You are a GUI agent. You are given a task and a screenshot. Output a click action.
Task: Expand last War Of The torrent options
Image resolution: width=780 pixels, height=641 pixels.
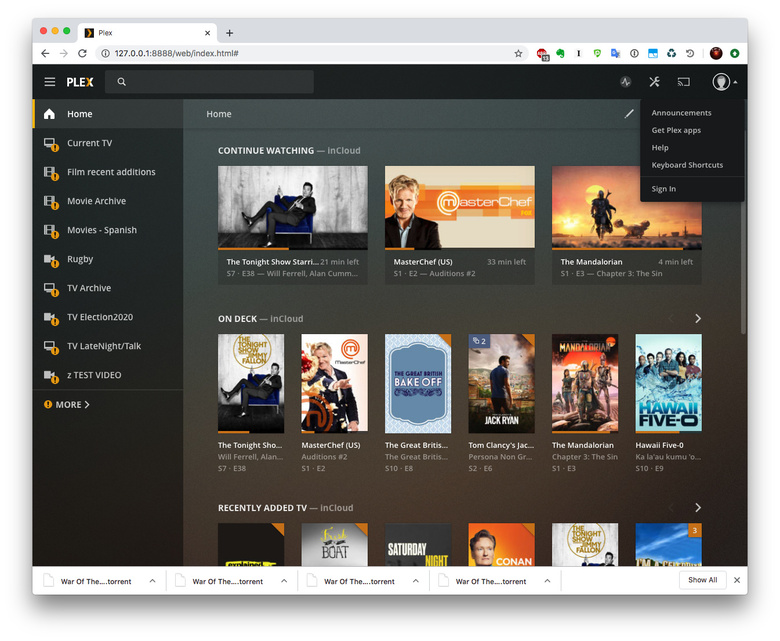click(547, 581)
